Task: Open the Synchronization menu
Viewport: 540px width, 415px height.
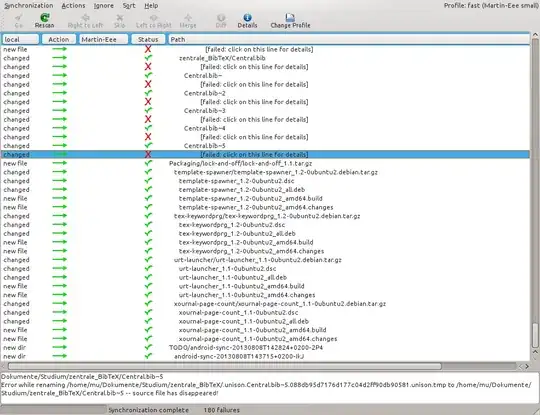Action: pos(29,6)
